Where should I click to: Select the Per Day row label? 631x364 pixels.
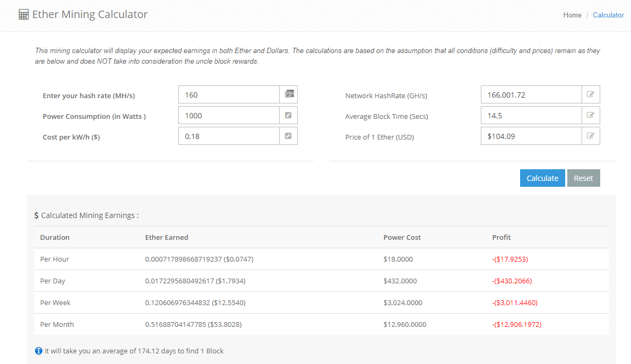(53, 281)
